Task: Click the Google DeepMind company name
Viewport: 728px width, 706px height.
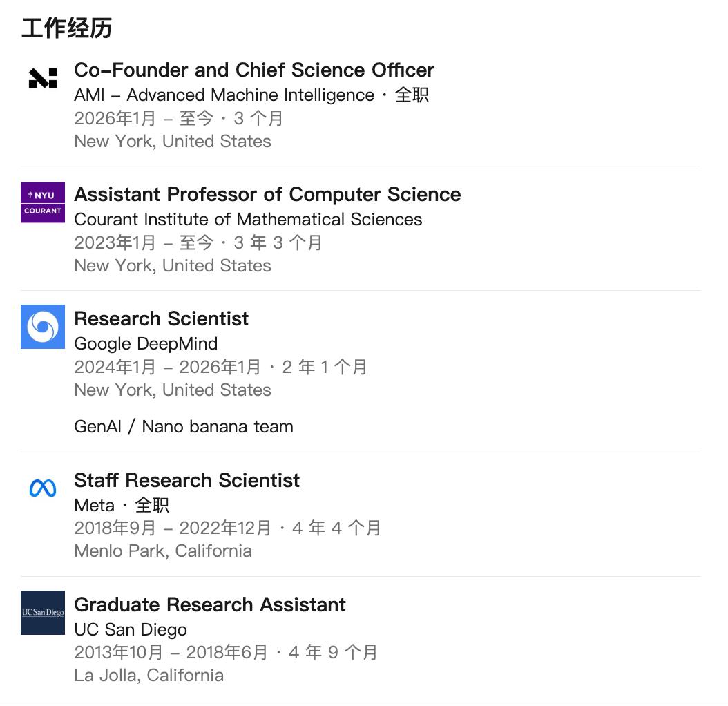Action: tap(146, 343)
